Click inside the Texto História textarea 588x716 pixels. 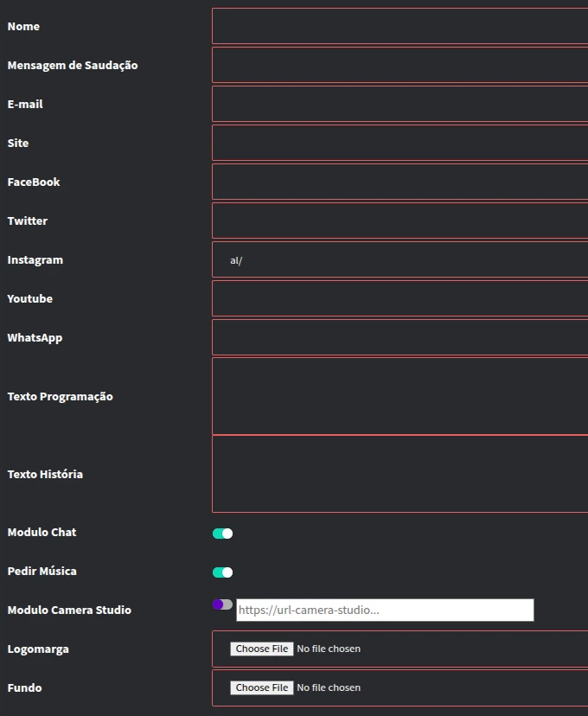tap(399, 474)
